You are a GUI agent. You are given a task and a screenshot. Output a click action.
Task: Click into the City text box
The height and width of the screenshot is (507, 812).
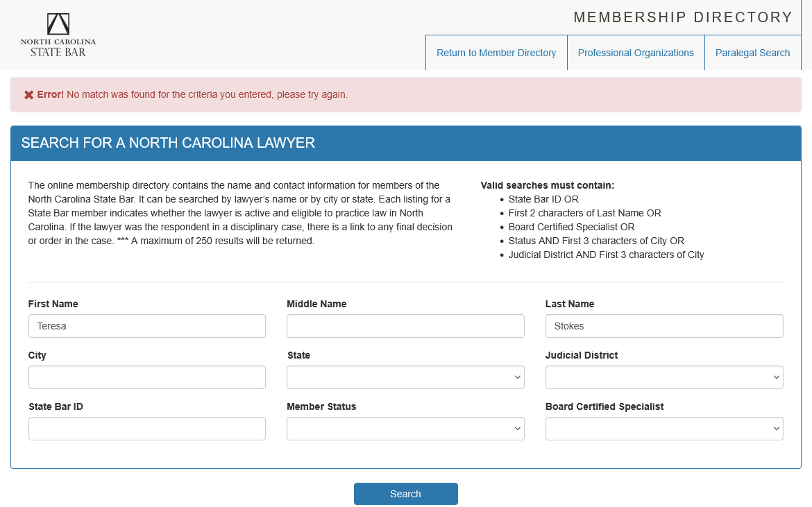pos(146,377)
